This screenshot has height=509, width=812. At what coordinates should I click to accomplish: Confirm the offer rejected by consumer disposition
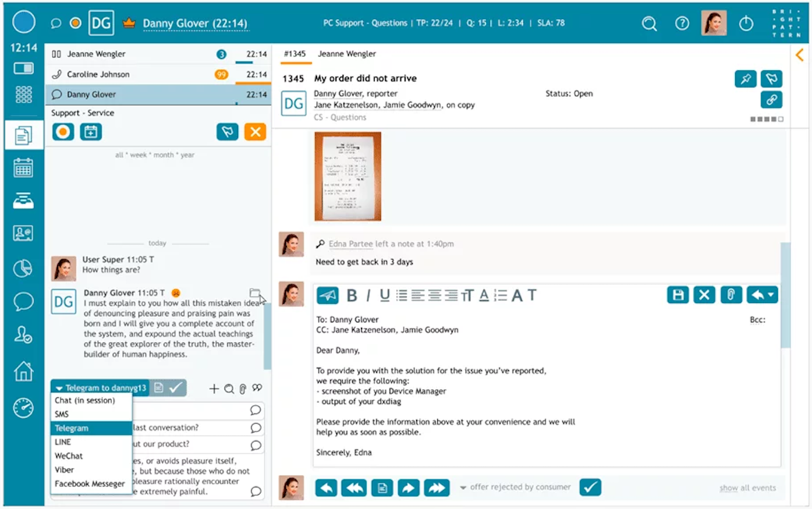click(x=590, y=487)
